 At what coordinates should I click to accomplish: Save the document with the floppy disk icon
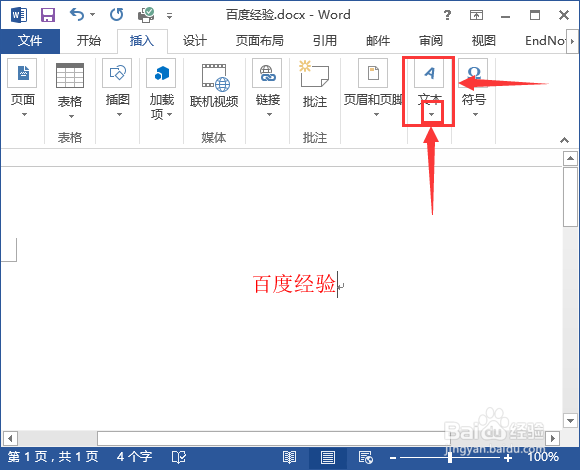click(x=48, y=15)
